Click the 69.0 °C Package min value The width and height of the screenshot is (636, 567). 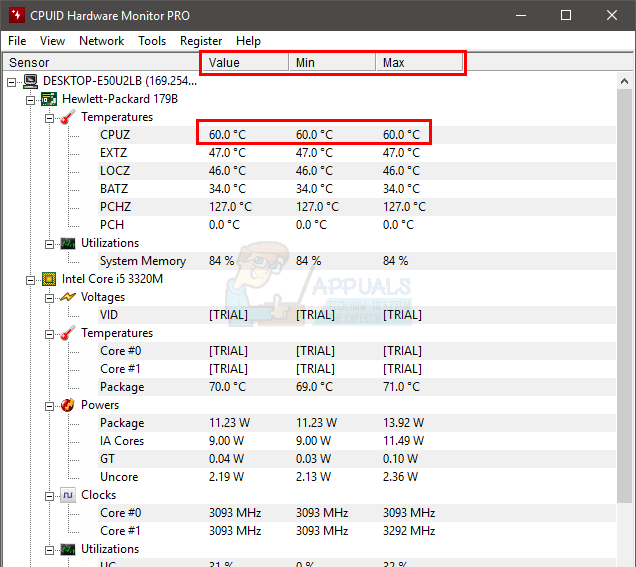pyautogui.click(x=314, y=387)
